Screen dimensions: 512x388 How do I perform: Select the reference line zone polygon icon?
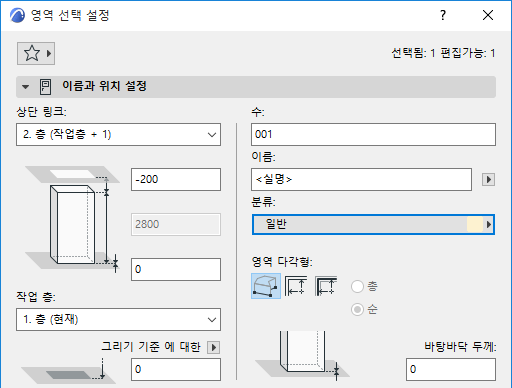click(326, 286)
